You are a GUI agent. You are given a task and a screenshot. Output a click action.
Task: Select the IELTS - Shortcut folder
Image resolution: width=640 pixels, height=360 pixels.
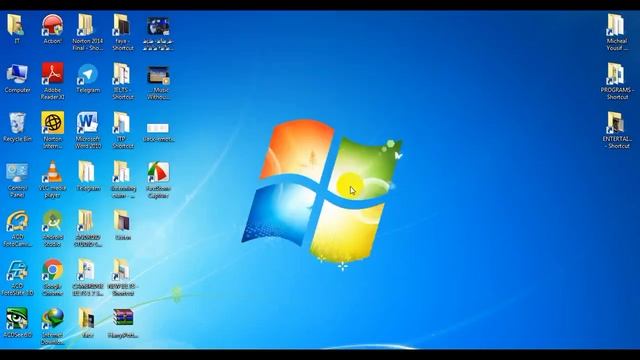click(x=122, y=81)
